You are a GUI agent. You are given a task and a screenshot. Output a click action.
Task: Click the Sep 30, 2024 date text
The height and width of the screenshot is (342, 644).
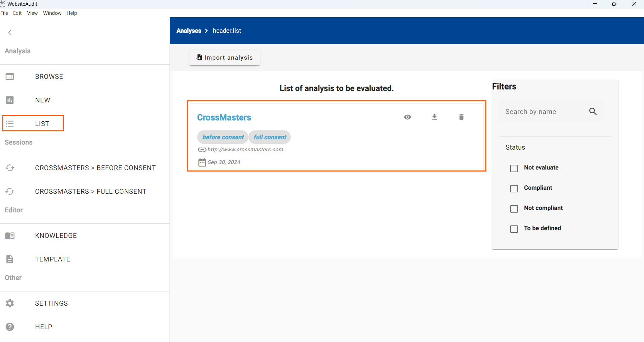point(224,162)
